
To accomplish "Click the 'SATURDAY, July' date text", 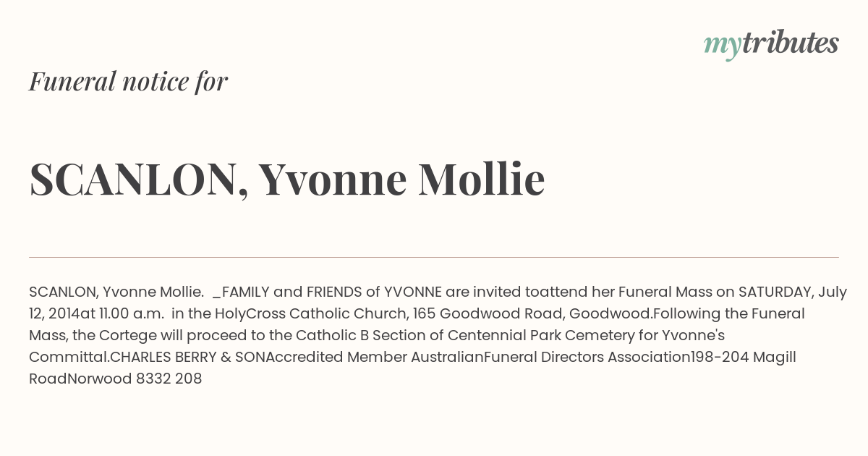I will click(x=792, y=292).
